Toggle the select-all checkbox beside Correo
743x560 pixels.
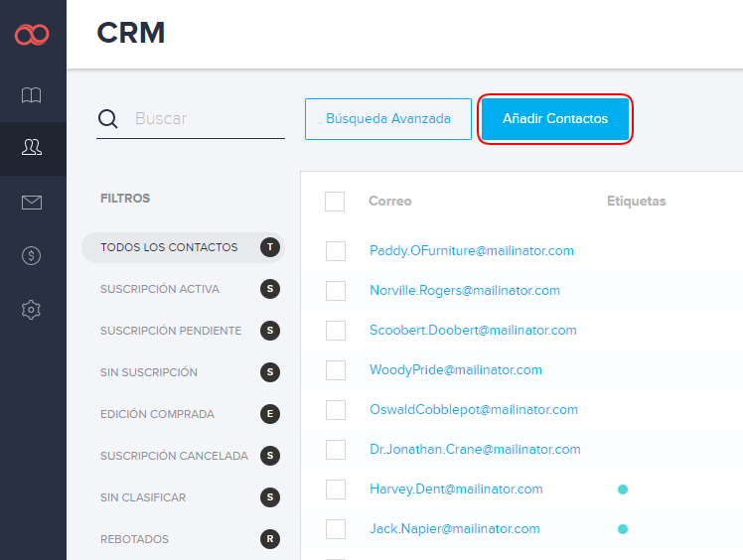tap(335, 202)
